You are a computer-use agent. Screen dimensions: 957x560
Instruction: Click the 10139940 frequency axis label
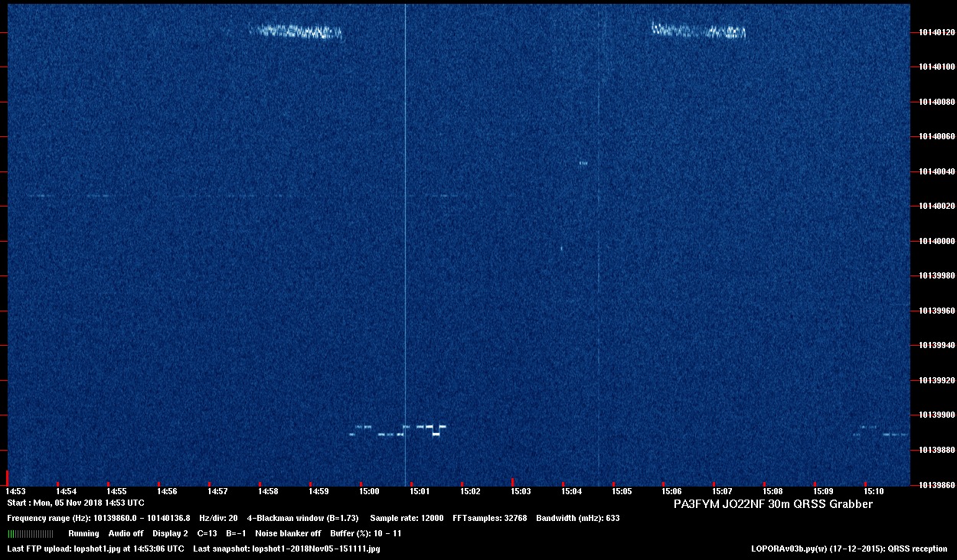[x=936, y=345]
